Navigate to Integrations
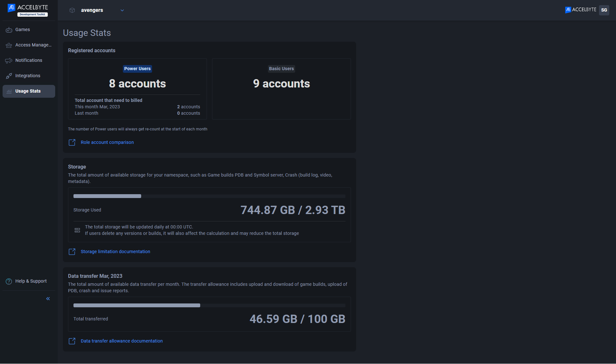The image size is (616, 364). pyautogui.click(x=29, y=76)
